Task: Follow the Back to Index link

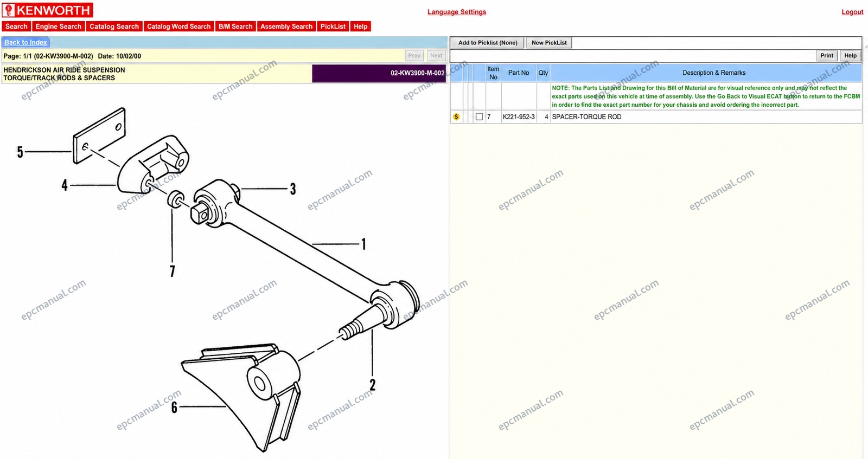Action: [25, 42]
